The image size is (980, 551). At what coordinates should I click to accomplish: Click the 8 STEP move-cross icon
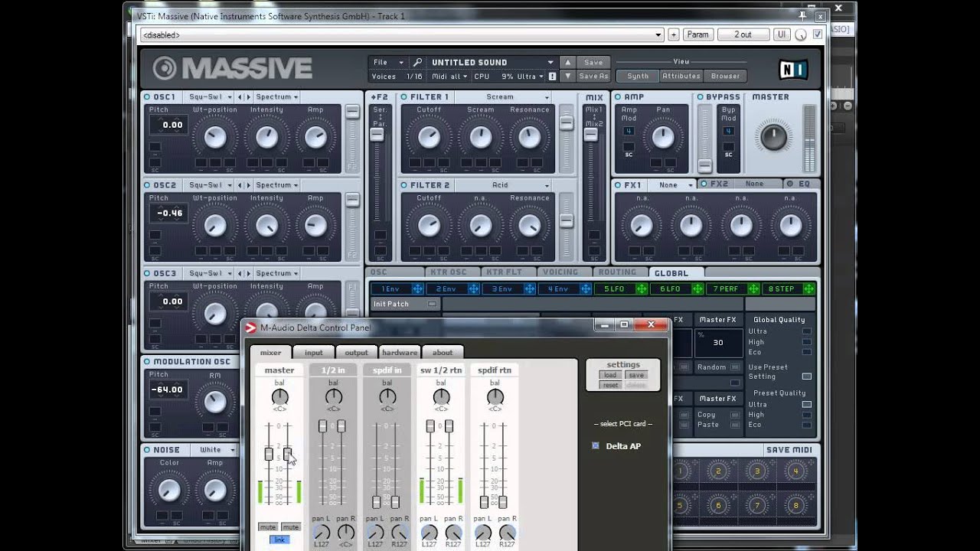tap(809, 289)
